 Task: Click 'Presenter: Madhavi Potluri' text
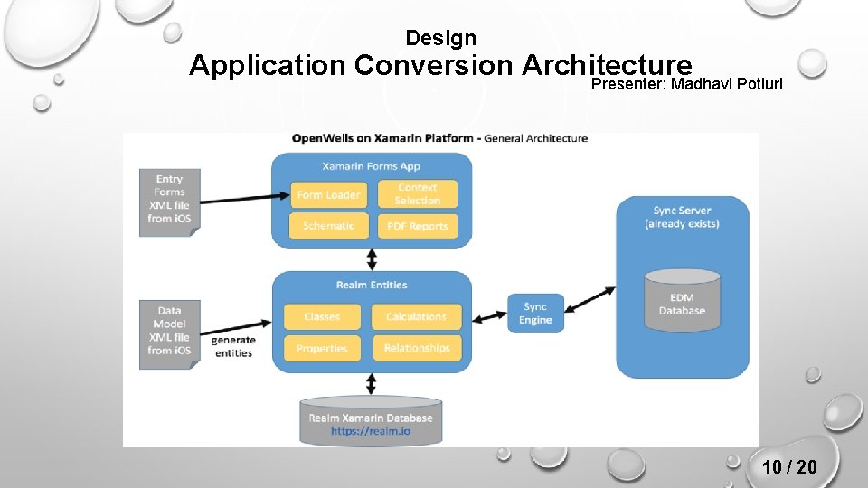coord(686,84)
